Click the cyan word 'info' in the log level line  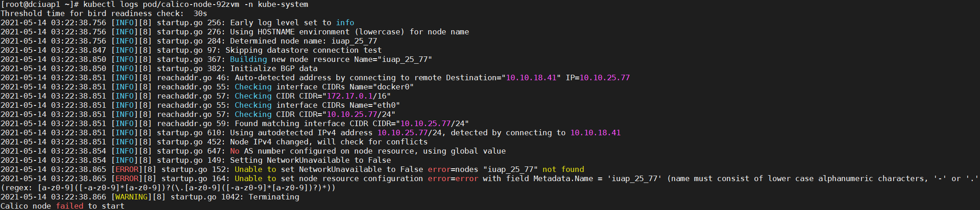tap(345, 22)
